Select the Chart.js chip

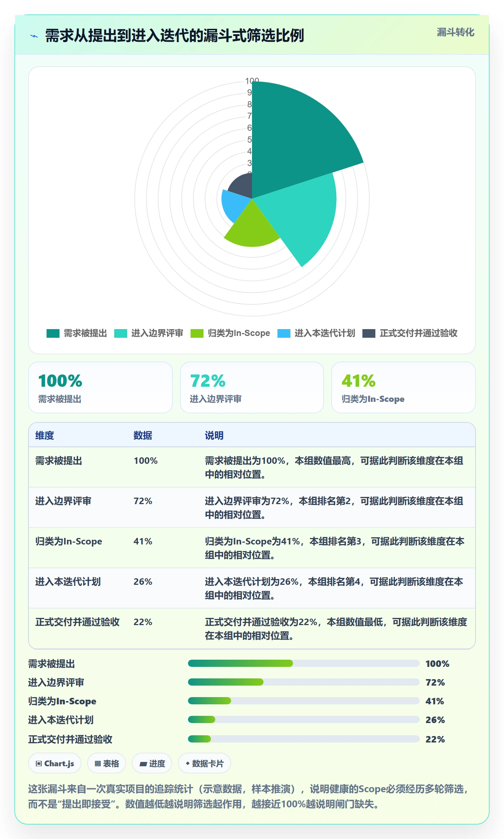[x=55, y=763]
